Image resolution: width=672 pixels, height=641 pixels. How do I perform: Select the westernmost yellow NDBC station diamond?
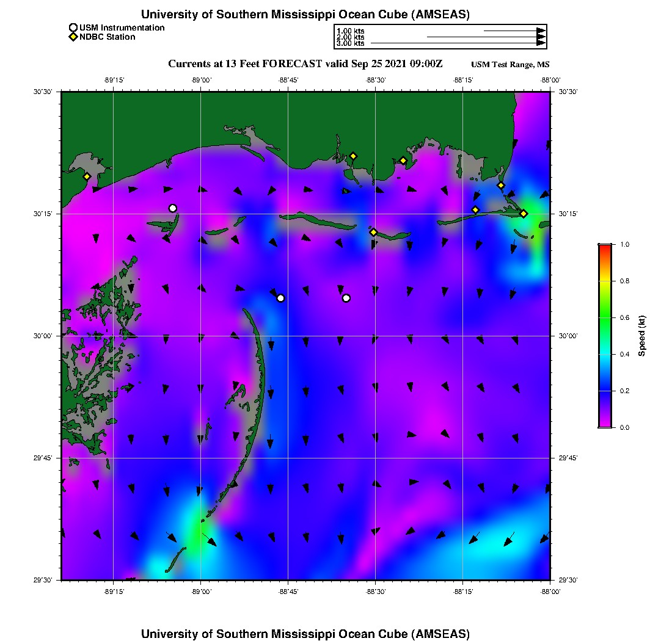(x=87, y=176)
